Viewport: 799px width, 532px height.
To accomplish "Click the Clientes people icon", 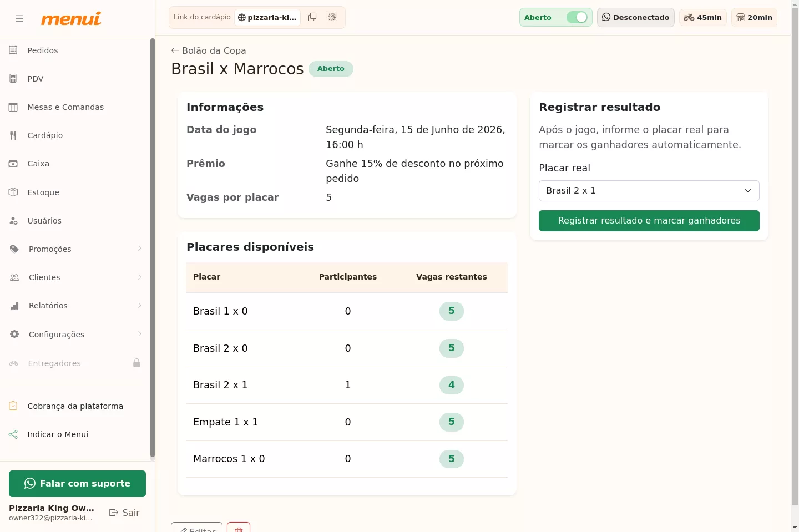I will coord(14,277).
